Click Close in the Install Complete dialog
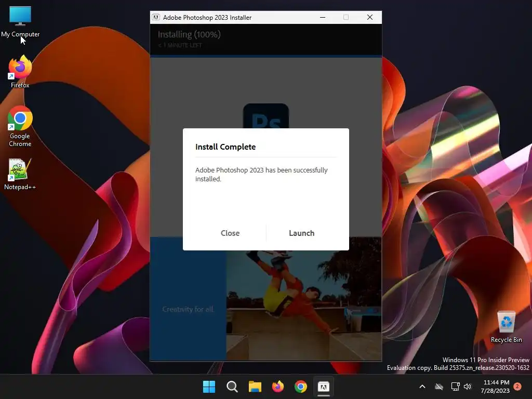The height and width of the screenshot is (399, 532). (230, 233)
